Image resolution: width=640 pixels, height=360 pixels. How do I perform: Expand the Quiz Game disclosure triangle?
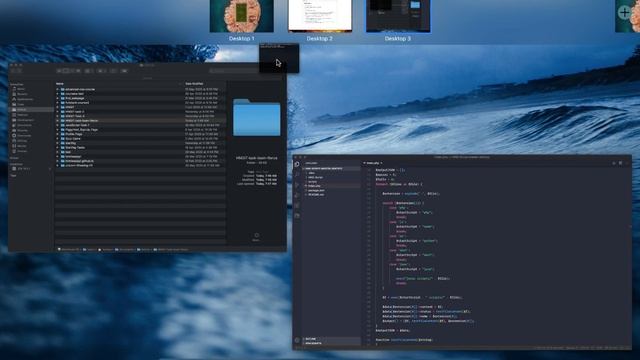pyautogui.click(x=58, y=138)
